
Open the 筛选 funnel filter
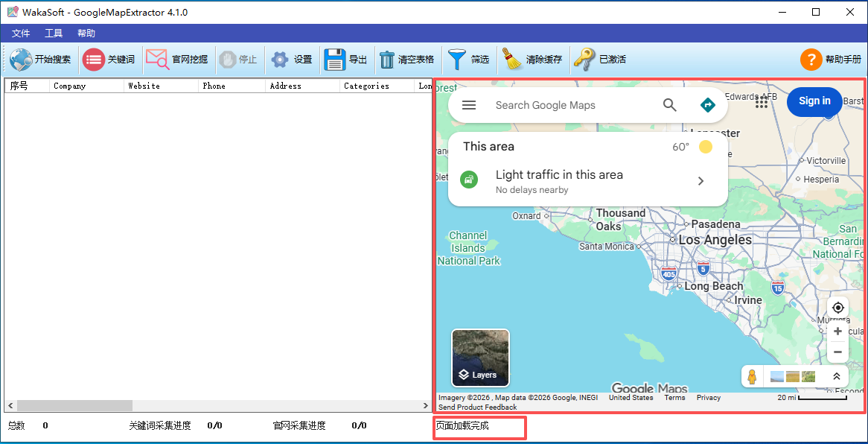pos(456,60)
